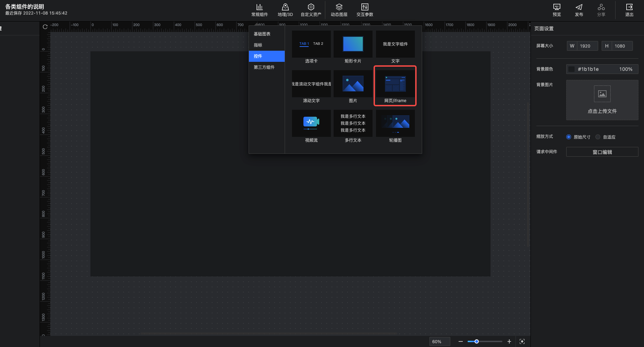Click the refresh icon at the ruler corner
Image resolution: width=644 pixels, height=347 pixels.
coord(45,27)
